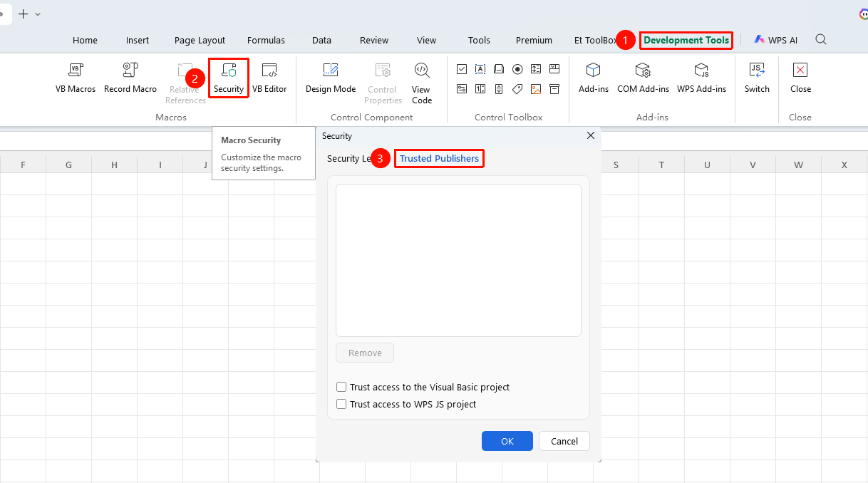Launch the VB Editor
Viewport: 868px width, 483px height.
(x=269, y=78)
